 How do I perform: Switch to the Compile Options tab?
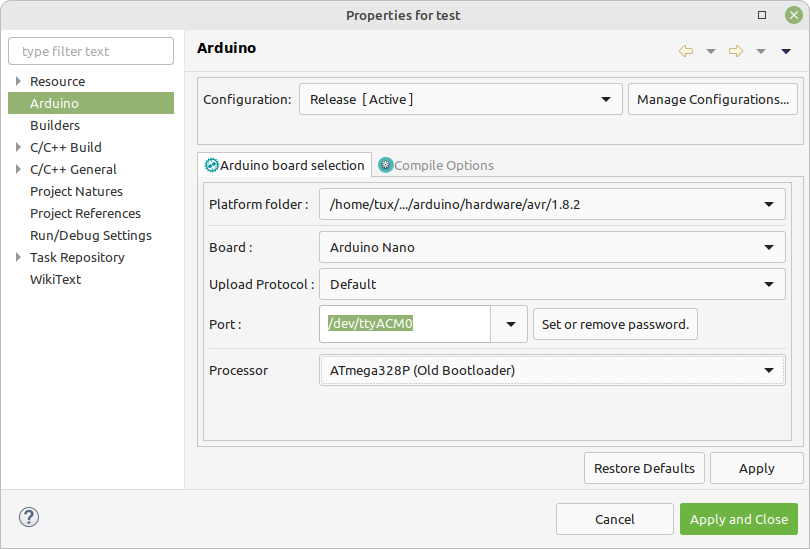tap(437, 165)
